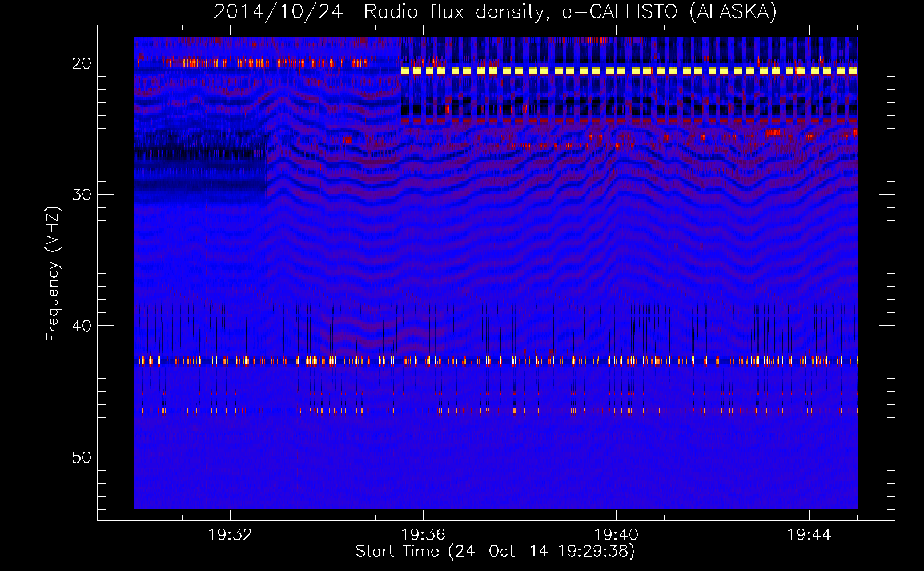Click the '50' frequency tick label
This screenshot has height=571, width=924.
click(x=82, y=457)
